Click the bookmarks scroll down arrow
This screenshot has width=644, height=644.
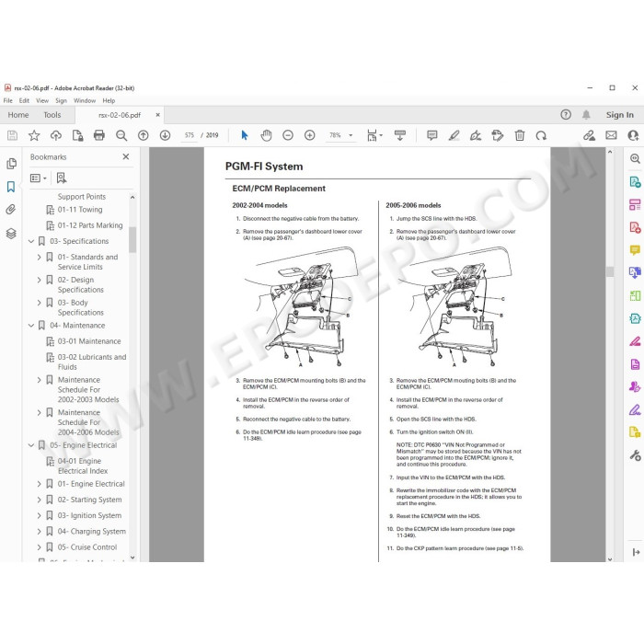point(132,558)
